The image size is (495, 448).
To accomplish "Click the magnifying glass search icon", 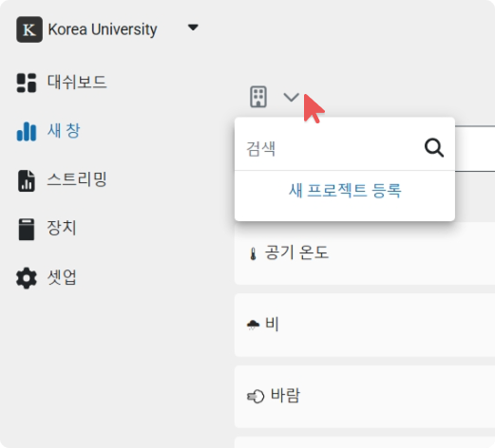I will point(434,147).
